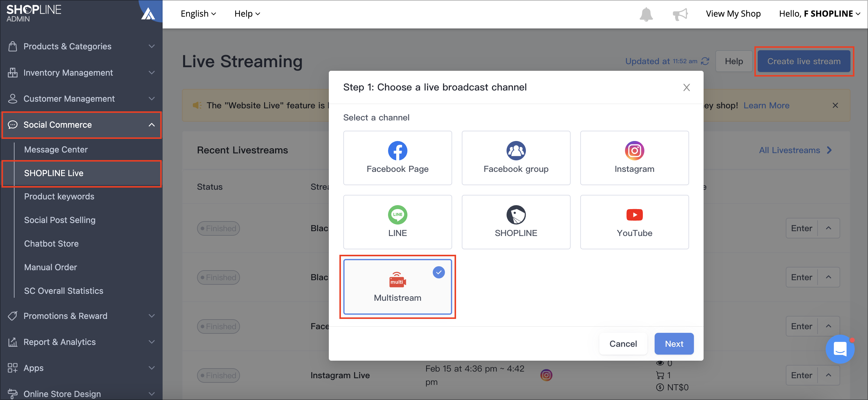This screenshot has height=400, width=868.
Task: Open SC Overall Statistics page
Action: pyautogui.click(x=64, y=291)
